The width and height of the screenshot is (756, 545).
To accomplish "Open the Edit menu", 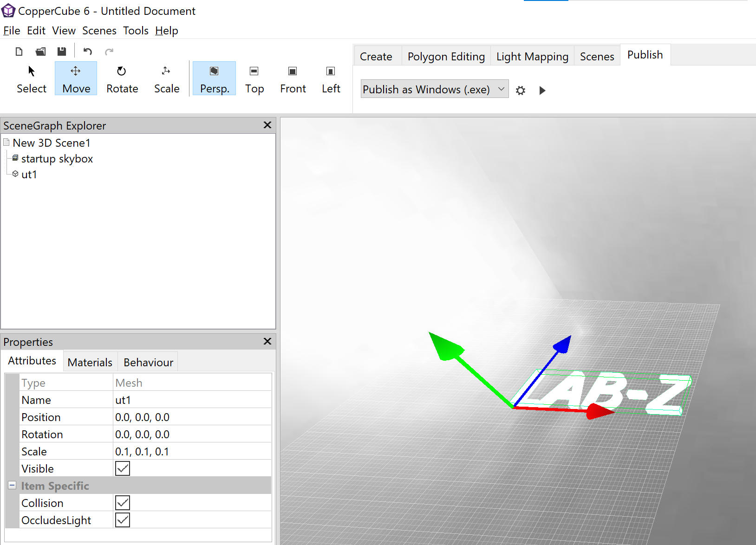I will (36, 31).
